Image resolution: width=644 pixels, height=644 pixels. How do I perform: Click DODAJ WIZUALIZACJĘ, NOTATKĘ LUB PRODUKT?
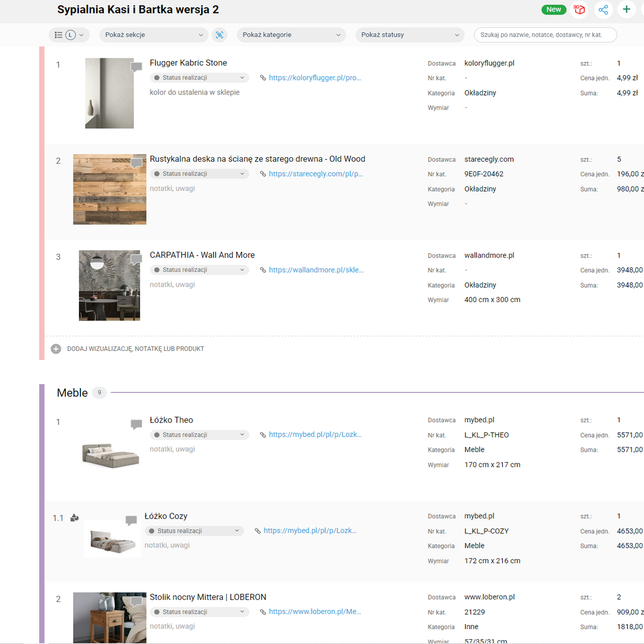[135, 349]
